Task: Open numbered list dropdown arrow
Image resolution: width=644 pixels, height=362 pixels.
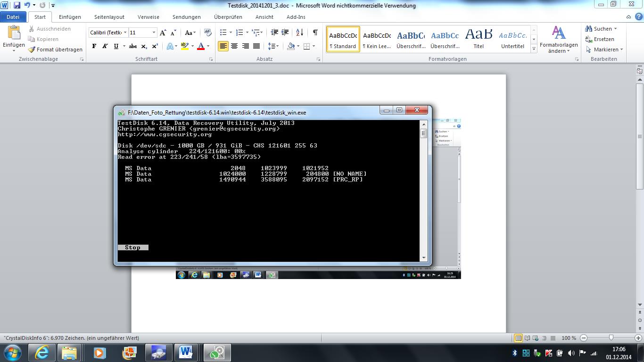Action: pos(247,33)
